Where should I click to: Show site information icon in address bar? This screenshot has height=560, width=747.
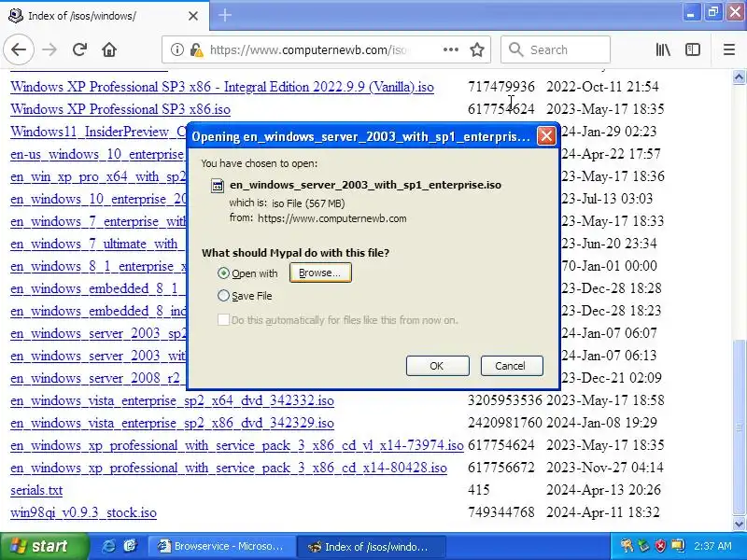(x=176, y=49)
